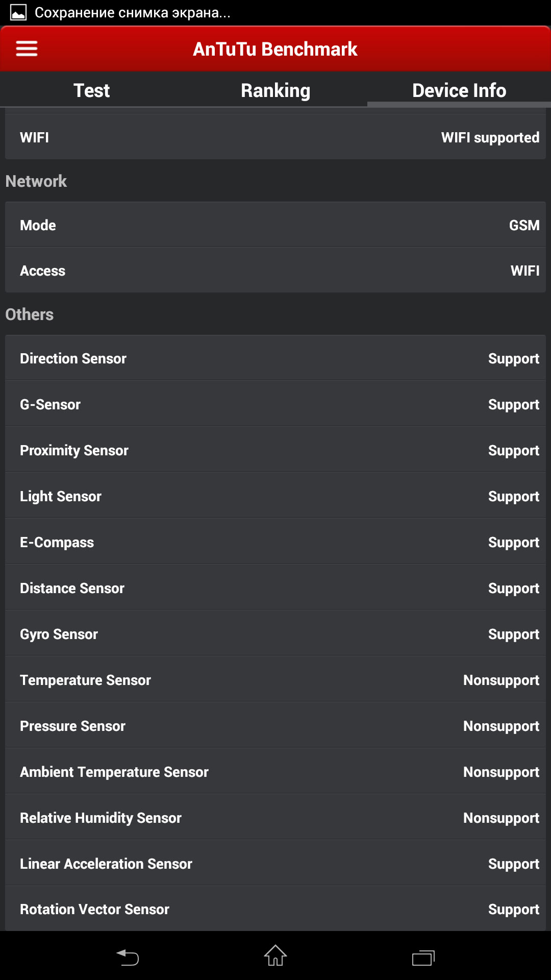The width and height of the screenshot is (551, 980).
Task: Tap the Android back navigation icon
Action: (128, 957)
